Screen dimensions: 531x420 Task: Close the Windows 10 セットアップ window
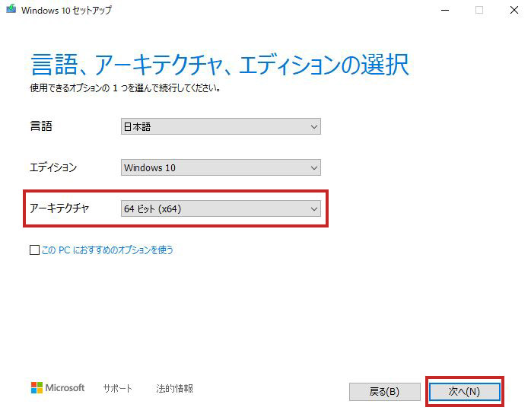[x=514, y=10]
